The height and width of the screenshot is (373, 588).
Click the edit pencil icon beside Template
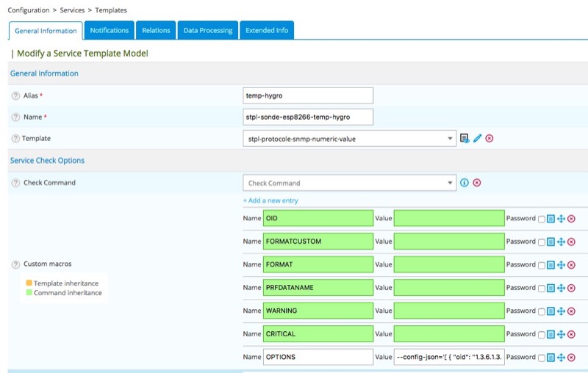[477, 138]
